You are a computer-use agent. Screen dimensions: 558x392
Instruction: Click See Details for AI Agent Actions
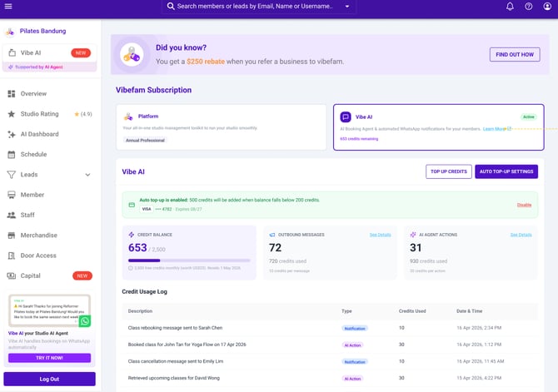pyautogui.click(x=521, y=235)
